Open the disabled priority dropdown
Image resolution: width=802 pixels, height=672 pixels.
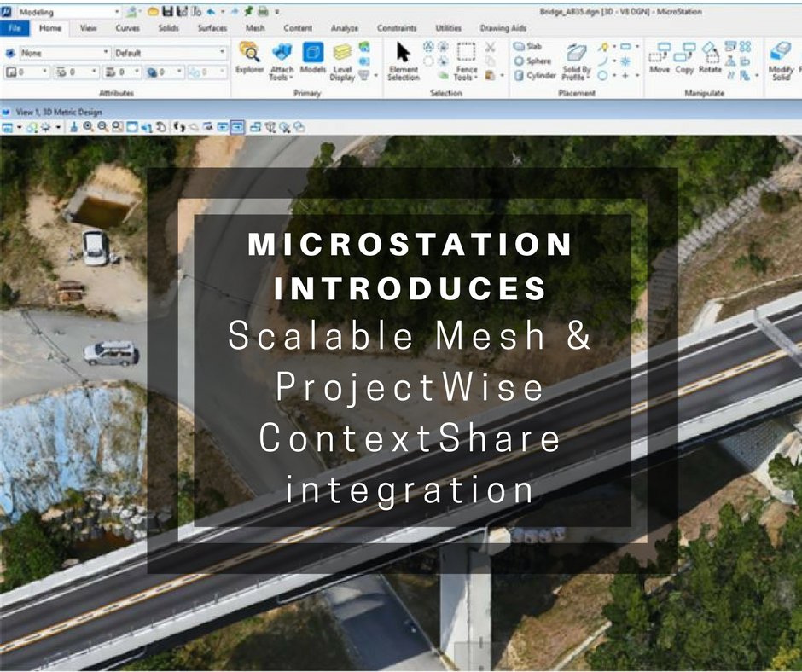[x=207, y=72]
